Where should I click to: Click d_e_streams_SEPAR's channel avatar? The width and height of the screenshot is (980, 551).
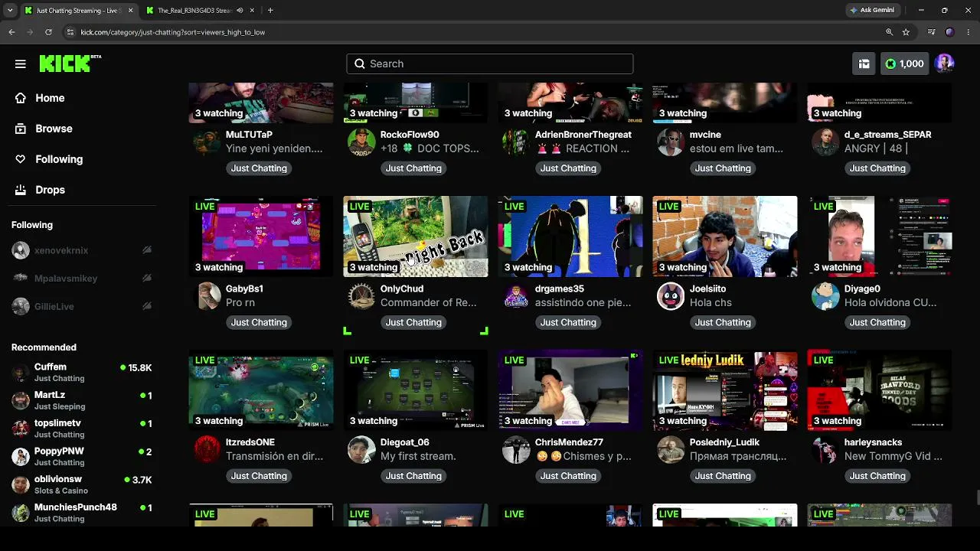click(825, 142)
